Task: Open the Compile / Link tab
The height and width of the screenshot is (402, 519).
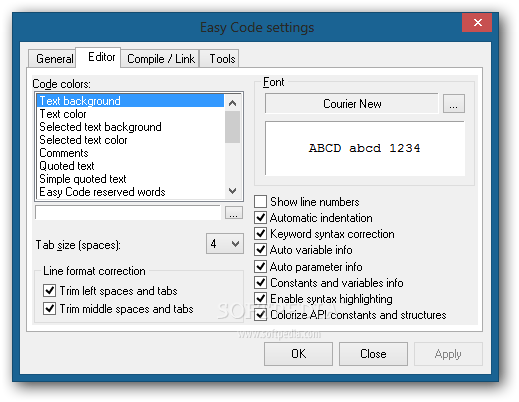Action: [x=160, y=59]
